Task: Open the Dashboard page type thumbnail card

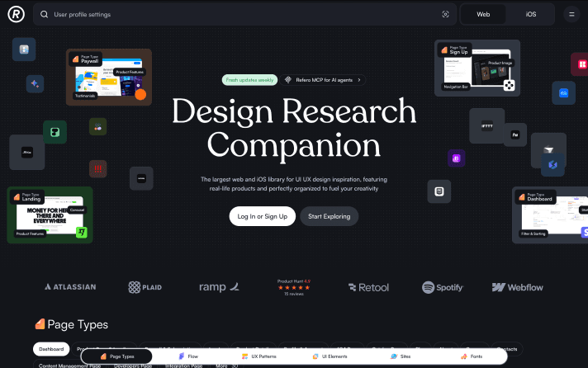Action: (550, 215)
